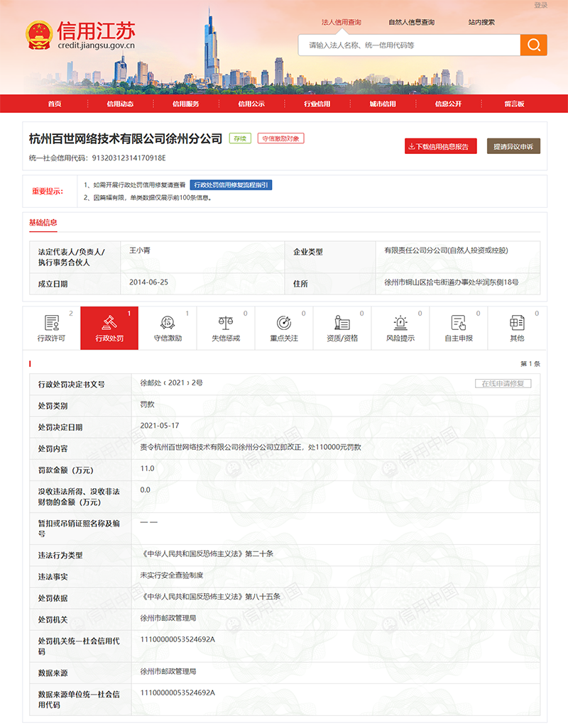Click the company name 杭州百世网络技术有限公司徐州分公司
Viewport: 568px width, 728px height.
point(126,138)
